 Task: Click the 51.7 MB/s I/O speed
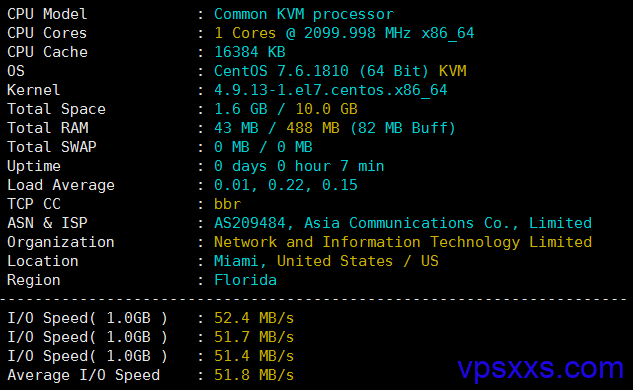point(254,337)
